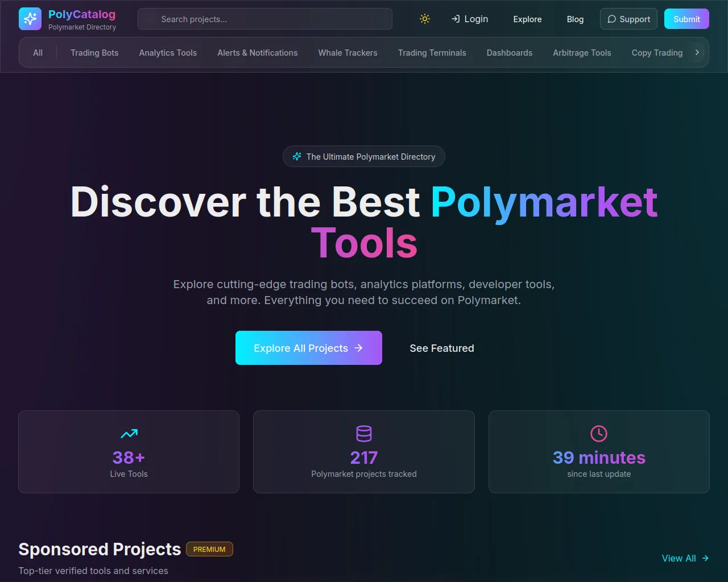The image size is (728, 582).
Task: Click the Support chat bubble icon
Action: (612, 19)
